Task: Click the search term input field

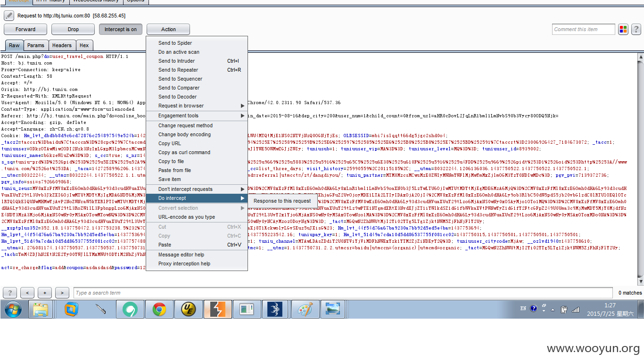Action: [x=343, y=293]
